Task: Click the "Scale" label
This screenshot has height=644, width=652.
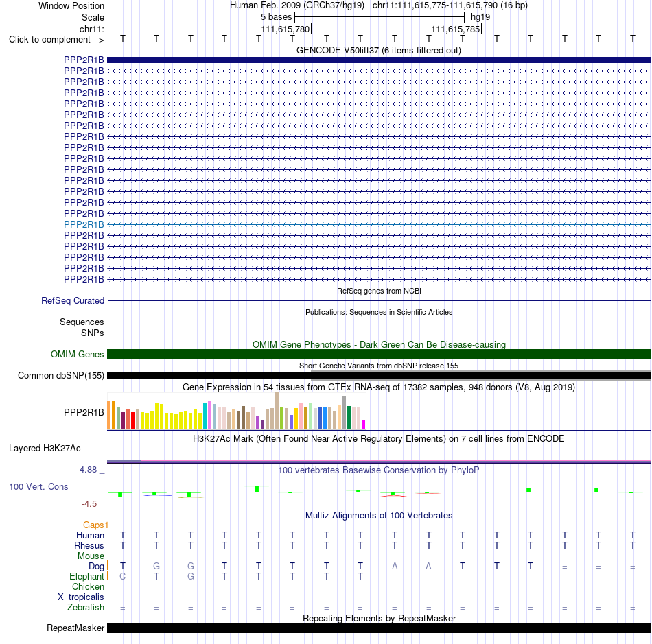Action: pyautogui.click(x=93, y=17)
